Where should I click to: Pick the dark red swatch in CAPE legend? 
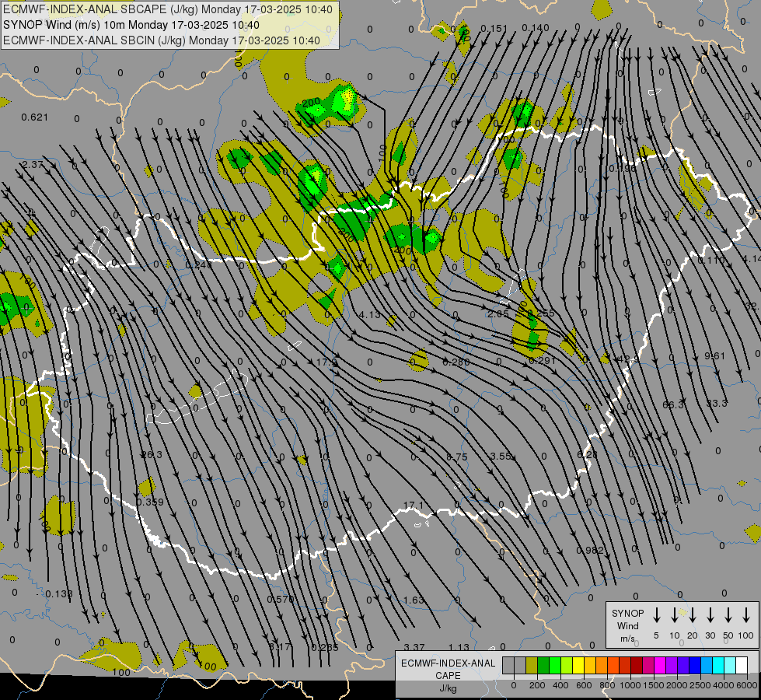(x=637, y=666)
